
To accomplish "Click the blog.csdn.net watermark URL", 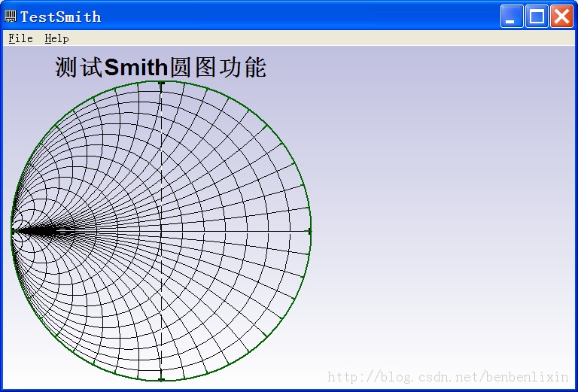I will click(x=448, y=377).
